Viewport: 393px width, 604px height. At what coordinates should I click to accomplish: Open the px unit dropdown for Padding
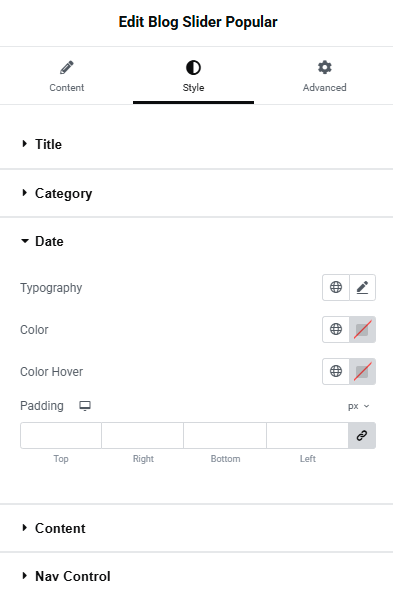tap(358, 406)
